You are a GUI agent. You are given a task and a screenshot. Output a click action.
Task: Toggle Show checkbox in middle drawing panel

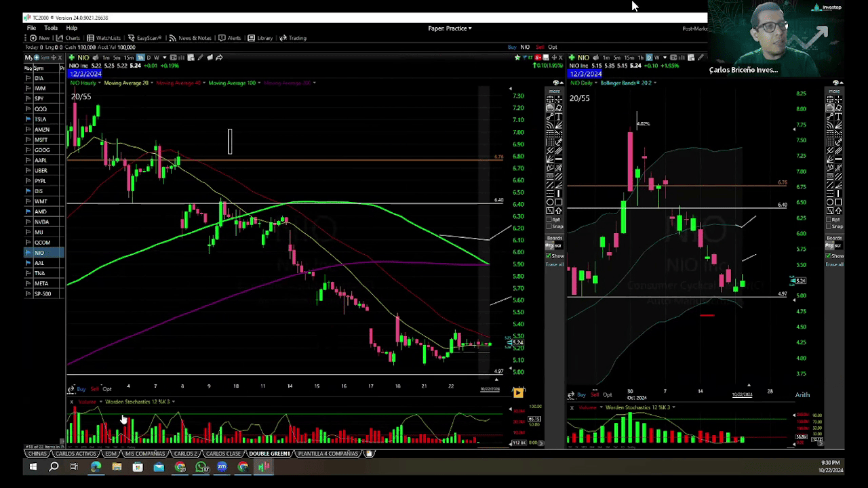pos(549,256)
